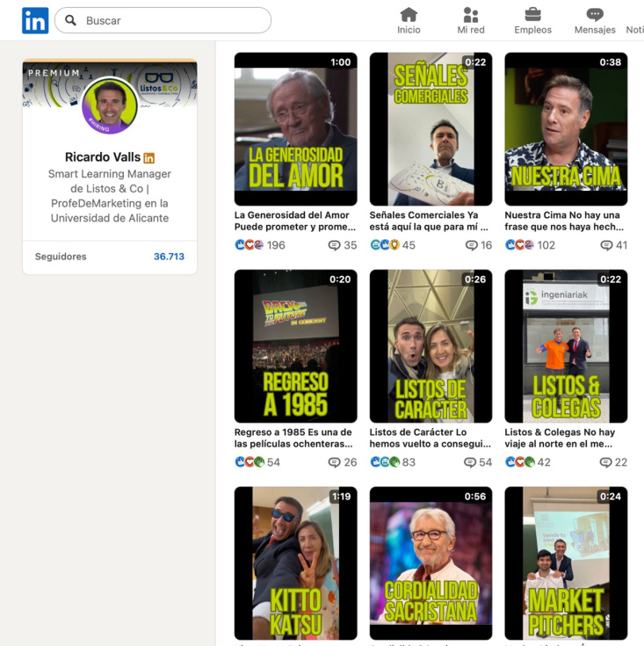Play the Señales Comerciales video thumbnail
The image size is (644, 646).
tap(431, 128)
